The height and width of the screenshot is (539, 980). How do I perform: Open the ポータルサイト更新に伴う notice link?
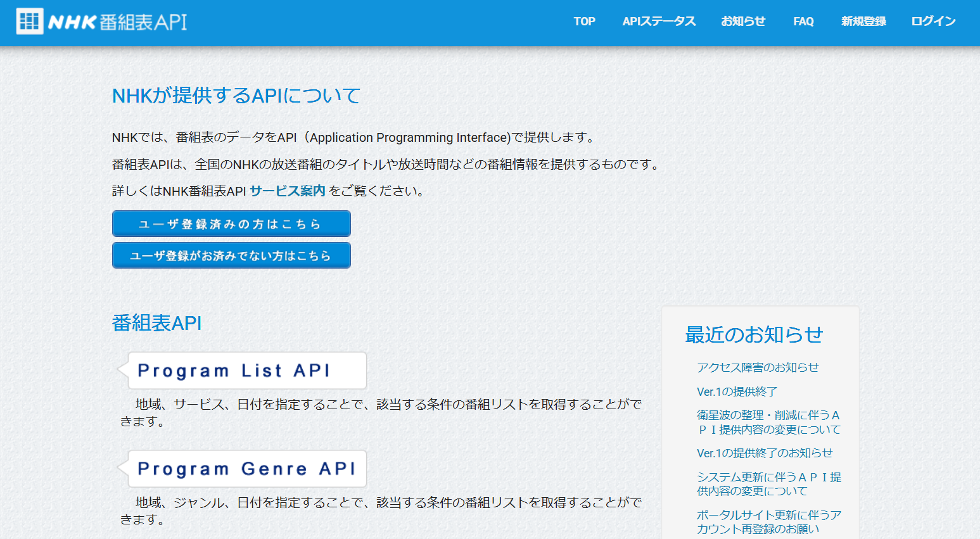point(769,522)
